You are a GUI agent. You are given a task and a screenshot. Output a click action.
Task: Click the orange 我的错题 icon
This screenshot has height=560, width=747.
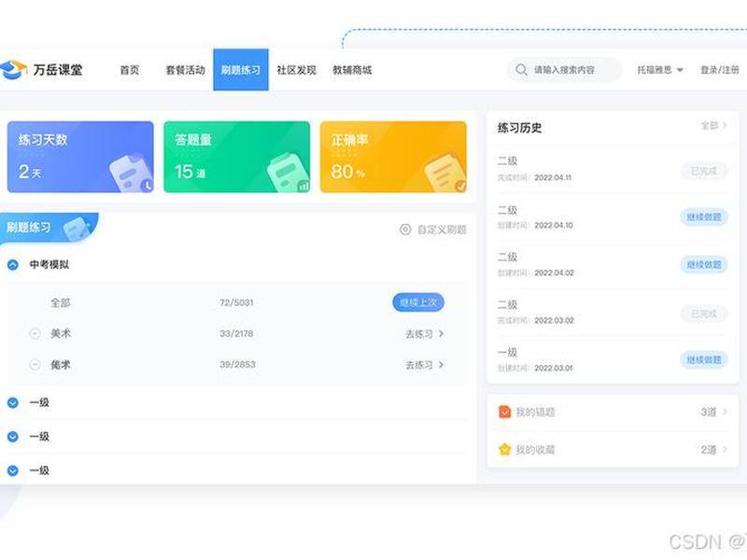point(504,412)
